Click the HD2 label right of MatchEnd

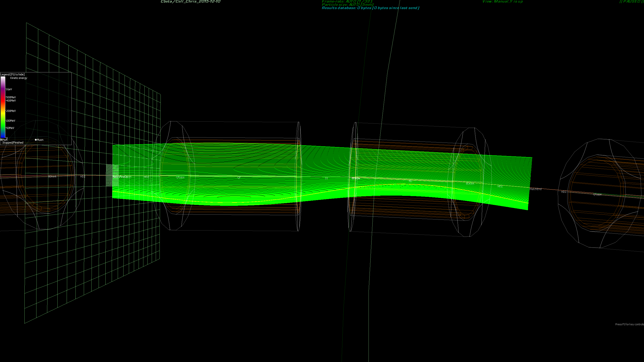pos(563,192)
